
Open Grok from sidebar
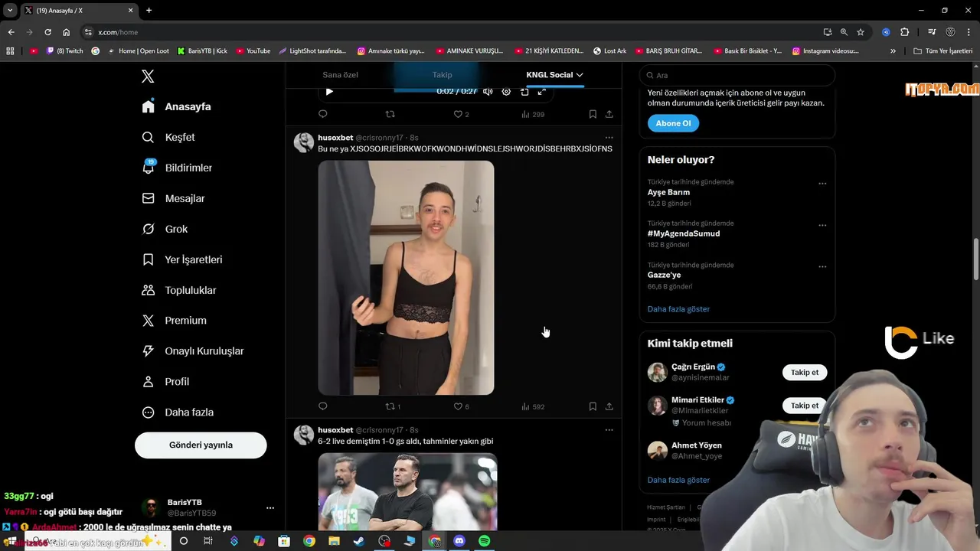165,229
